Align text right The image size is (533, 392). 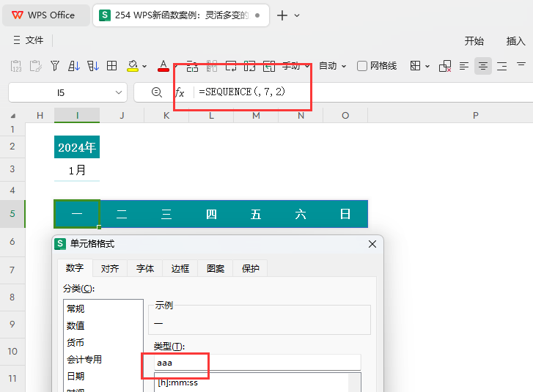502,66
